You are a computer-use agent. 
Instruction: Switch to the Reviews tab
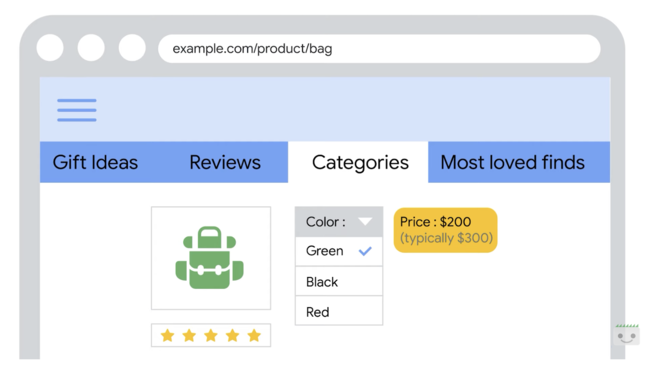(x=225, y=162)
